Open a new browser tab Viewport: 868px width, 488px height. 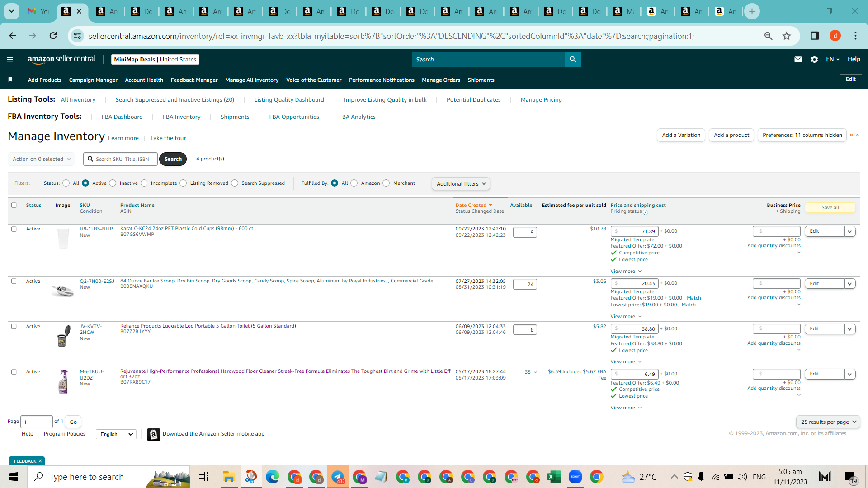coord(752,11)
